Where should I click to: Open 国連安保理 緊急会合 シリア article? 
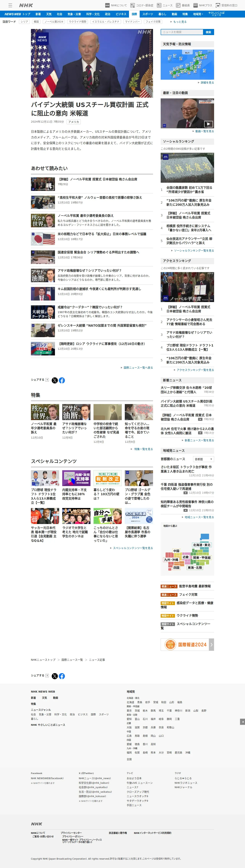click(98, 252)
